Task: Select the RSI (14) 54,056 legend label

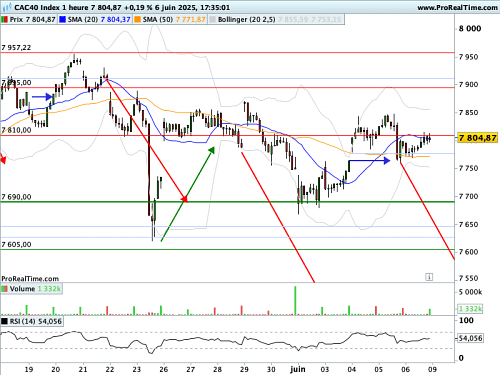Action: 32,321
